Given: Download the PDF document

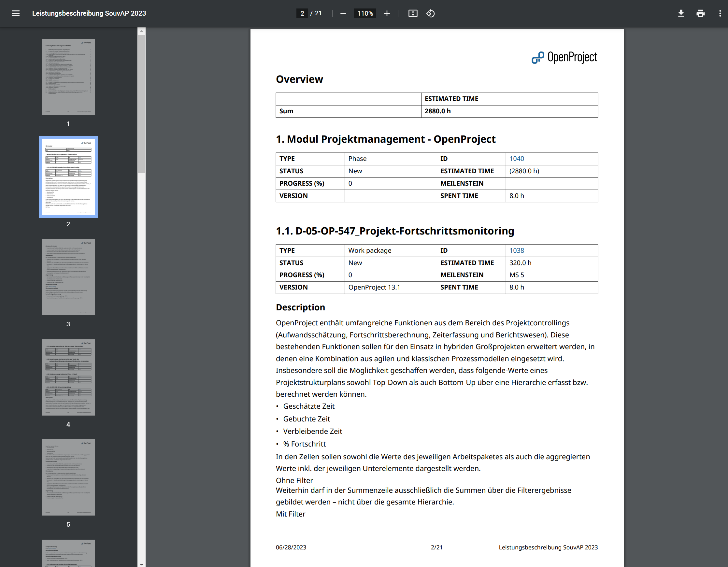Looking at the screenshot, I should (681, 13).
